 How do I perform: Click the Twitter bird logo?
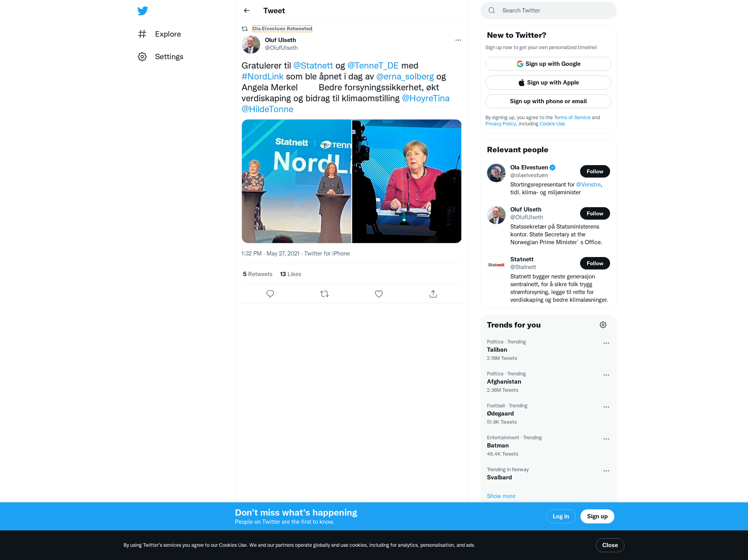(x=143, y=11)
